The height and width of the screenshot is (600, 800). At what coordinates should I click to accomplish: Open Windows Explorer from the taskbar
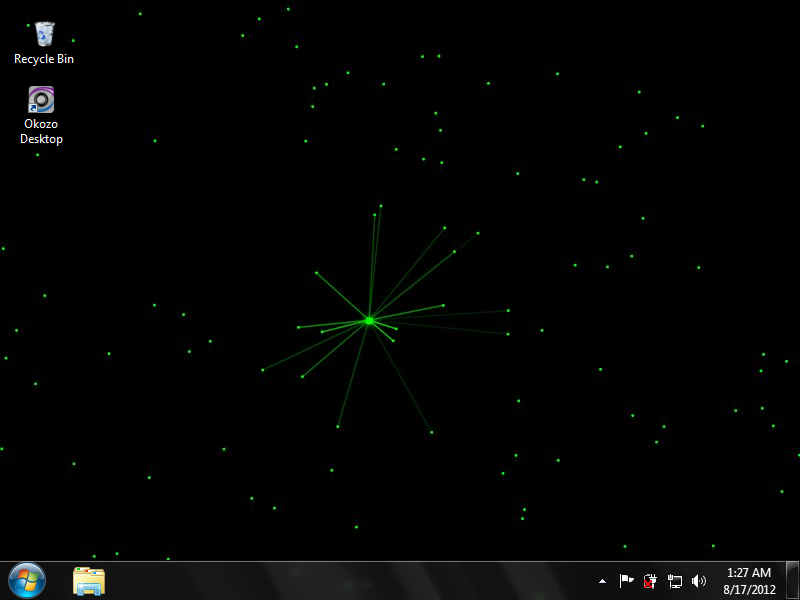tap(89, 581)
